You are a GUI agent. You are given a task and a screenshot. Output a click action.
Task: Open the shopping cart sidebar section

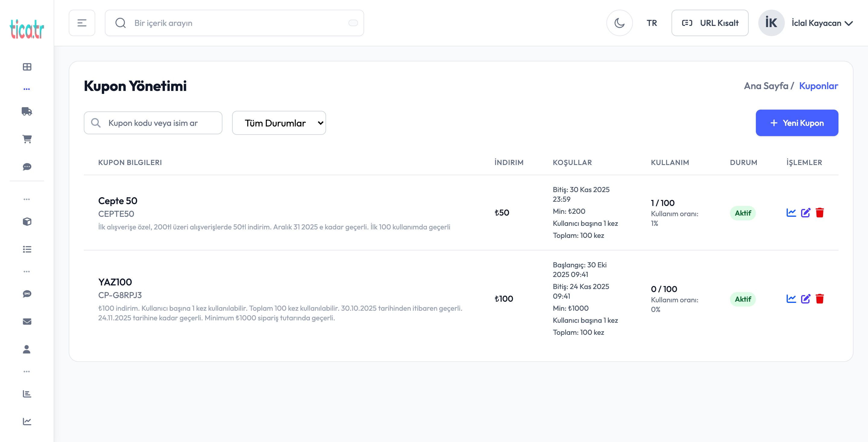(27, 139)
